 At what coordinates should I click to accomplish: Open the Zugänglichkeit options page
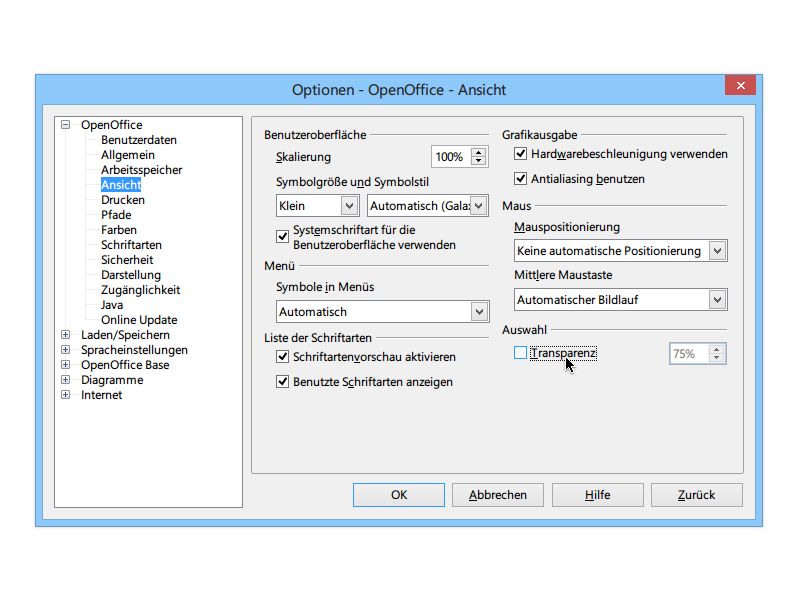coord(140,290)
